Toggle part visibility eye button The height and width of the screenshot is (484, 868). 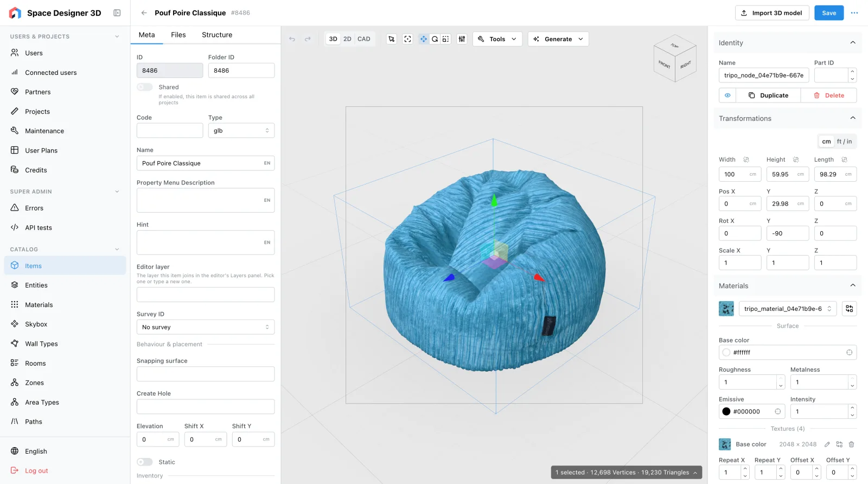click(x=727, y=95)
